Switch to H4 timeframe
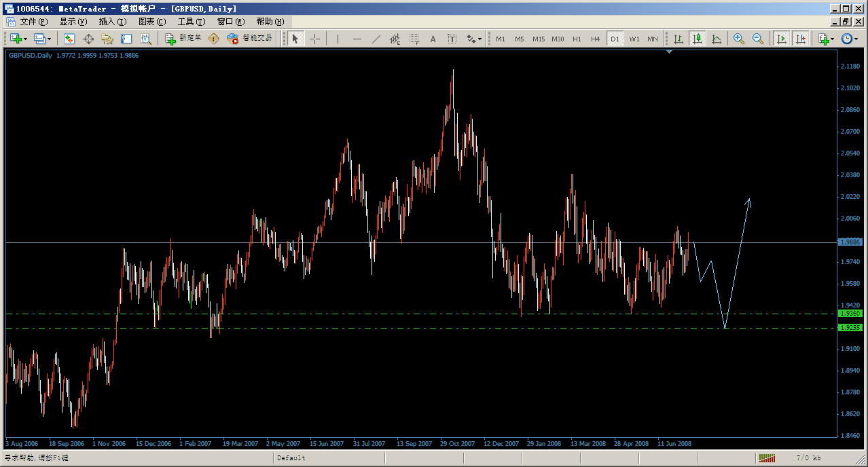The width and height of the screenshot is (868, 467). [596, 39]
